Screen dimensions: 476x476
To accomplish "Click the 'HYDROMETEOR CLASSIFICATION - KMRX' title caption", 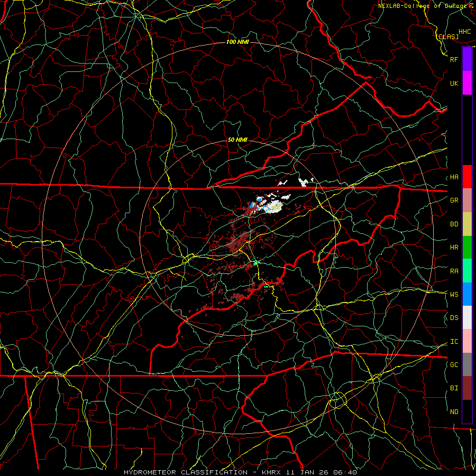I will coord(202,472).
